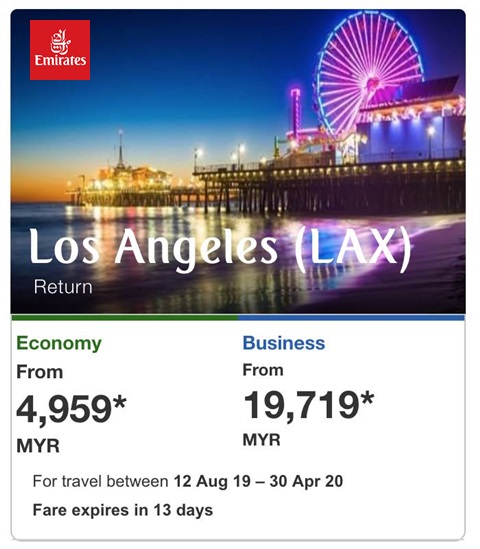This screenshot has height=549, width=480.
Task: Click the travel dates 12 Aug 19 – 30 Apr 20
Action: coord(258,481)
